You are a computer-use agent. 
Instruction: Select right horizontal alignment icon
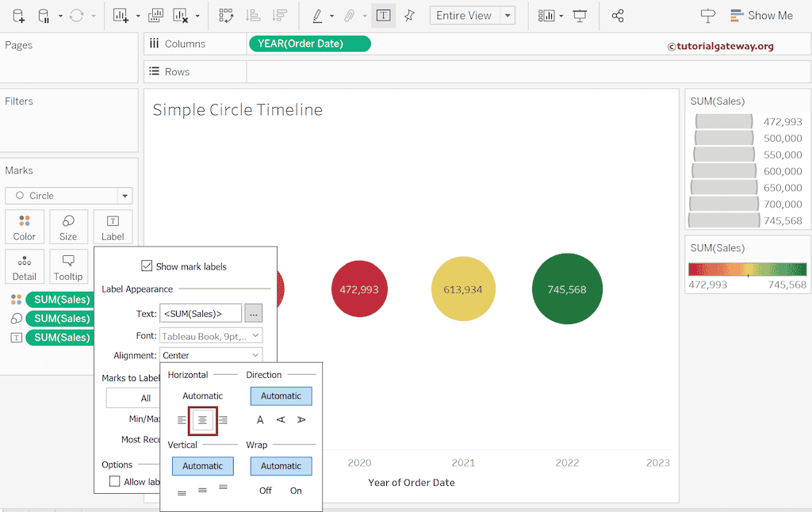pyautogui.click(x=223, y=420)
